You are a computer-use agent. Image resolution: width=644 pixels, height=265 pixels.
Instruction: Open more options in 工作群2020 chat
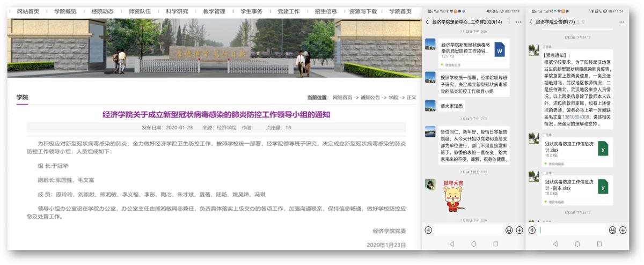tap(518, 22)
